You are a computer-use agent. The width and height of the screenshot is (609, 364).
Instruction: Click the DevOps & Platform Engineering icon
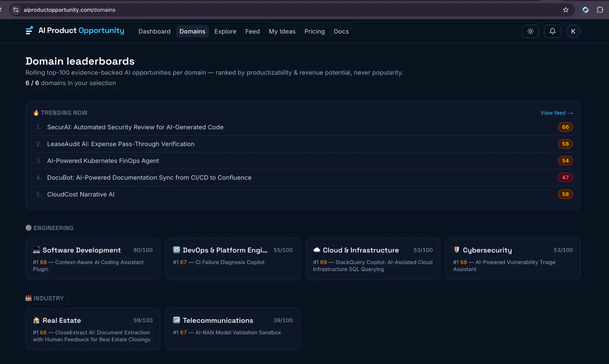tap(176, 250)
